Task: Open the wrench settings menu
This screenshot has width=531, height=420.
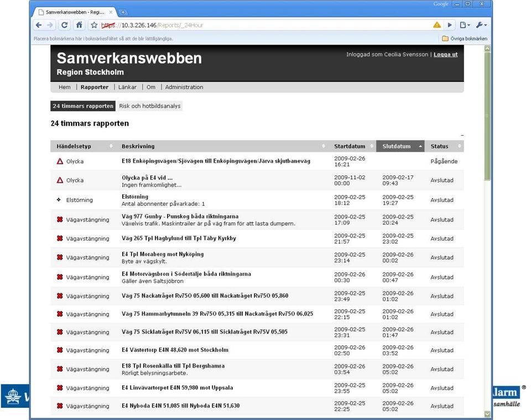Action: coord(481,25)
